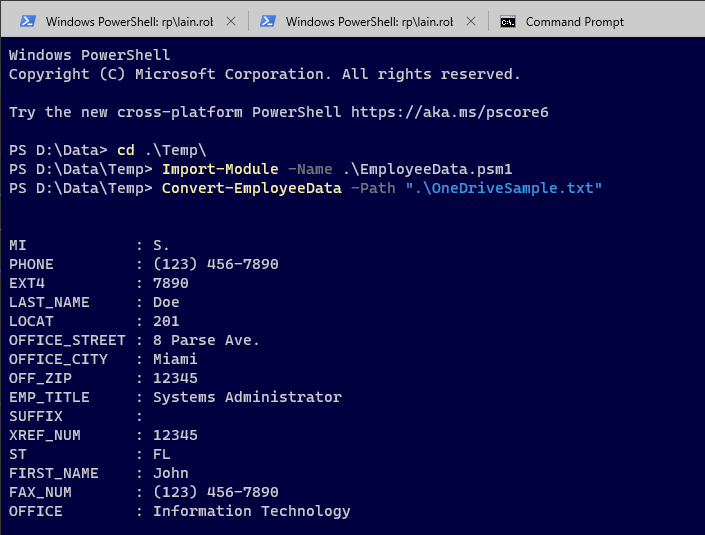This screenshot has height=535, width=705.
Task: Click the Command Prompt tab icon
Action: pyautogui.click(x=508, y=21)
